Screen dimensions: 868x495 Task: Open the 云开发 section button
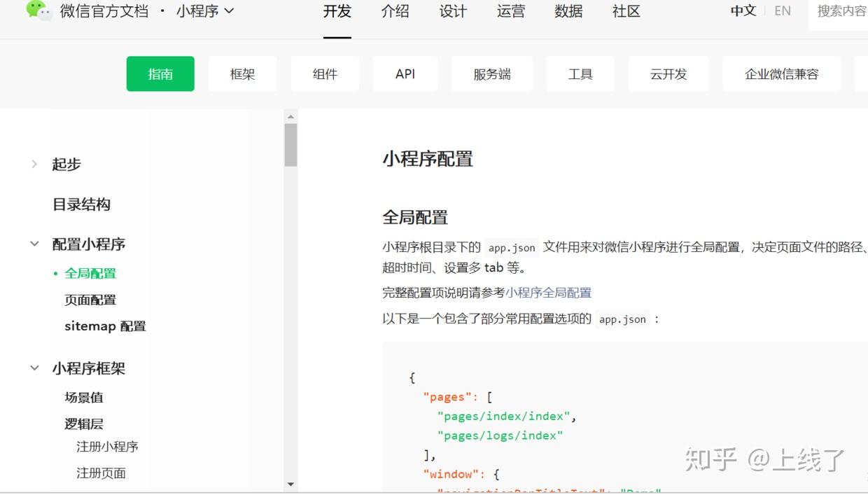pyautogui.click(x=668, y=74)
